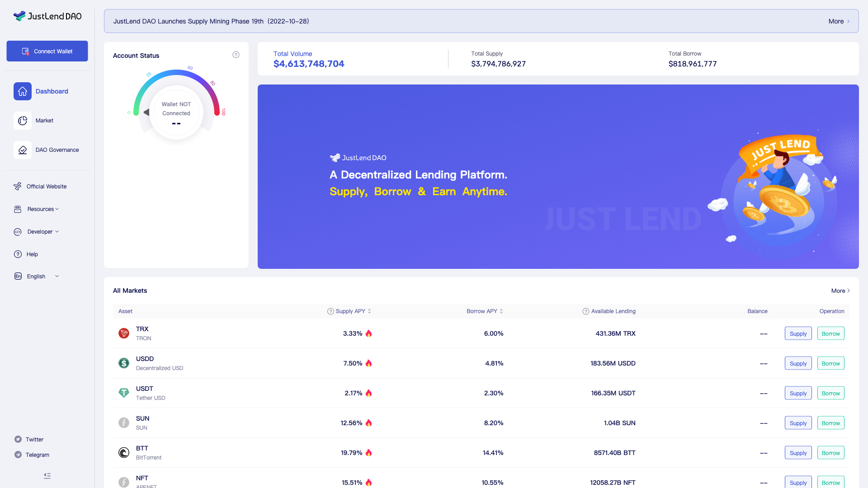Click the Account Status help icon
The width and height of the screenshot is (868, 488).
pyautogui.click(x=236, y=55)
